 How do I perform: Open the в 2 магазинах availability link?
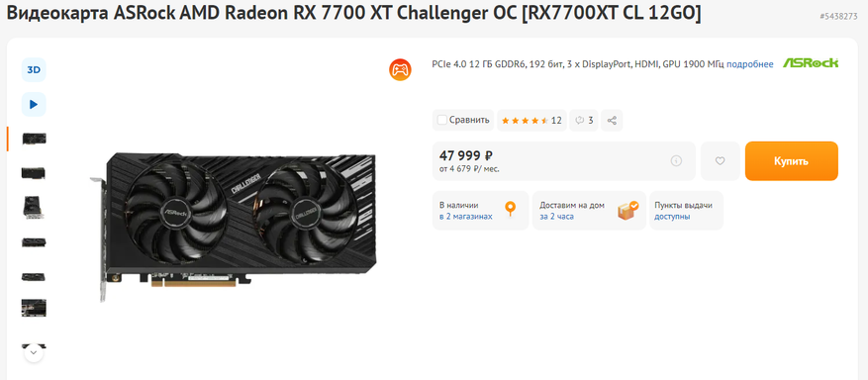[465, 217]
